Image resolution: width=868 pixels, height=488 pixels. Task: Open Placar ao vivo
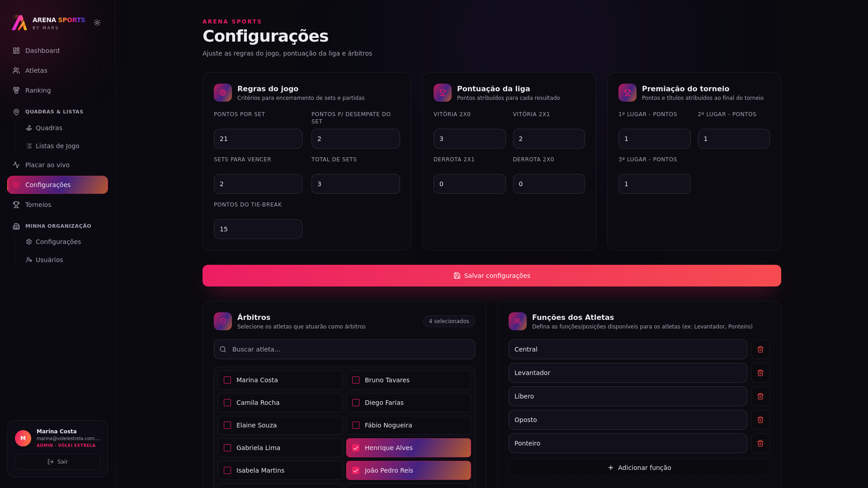(57, 165)
